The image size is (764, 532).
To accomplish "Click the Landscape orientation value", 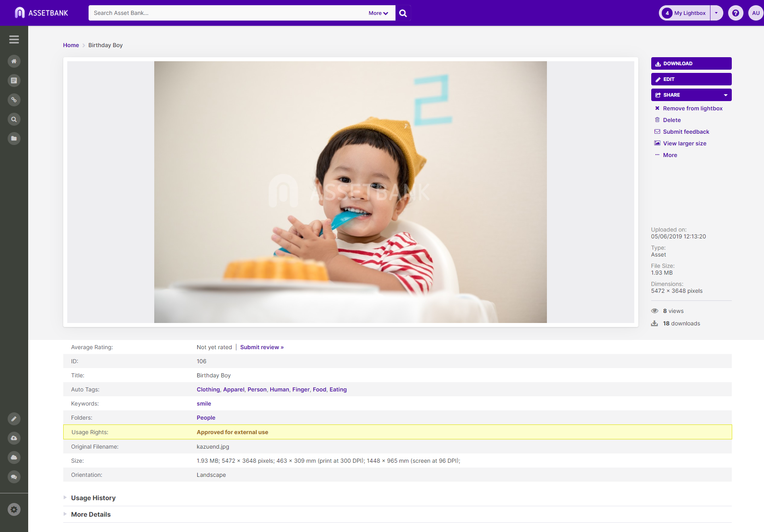I will [x=211, y=475].
